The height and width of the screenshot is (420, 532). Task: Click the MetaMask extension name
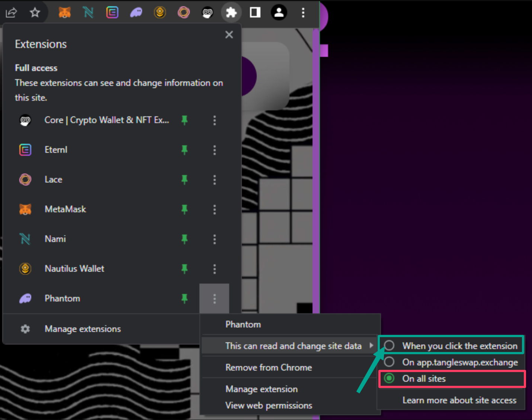(65, 209)
